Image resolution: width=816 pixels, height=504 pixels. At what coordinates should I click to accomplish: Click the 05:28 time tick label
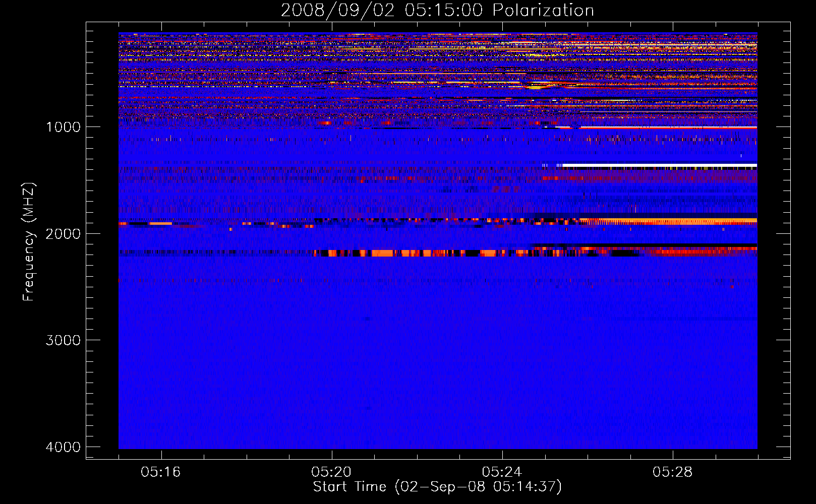pyautogui.click(x=672, y=472)
